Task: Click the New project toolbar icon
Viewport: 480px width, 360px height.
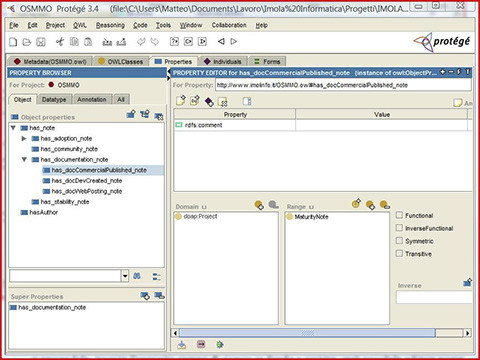Action: (13, 42)
